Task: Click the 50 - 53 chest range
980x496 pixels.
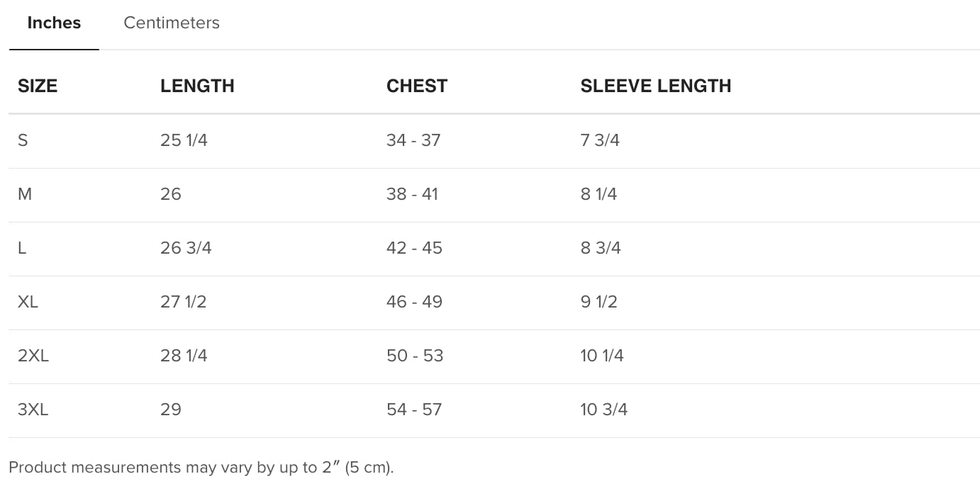Action: click(415, 356)
